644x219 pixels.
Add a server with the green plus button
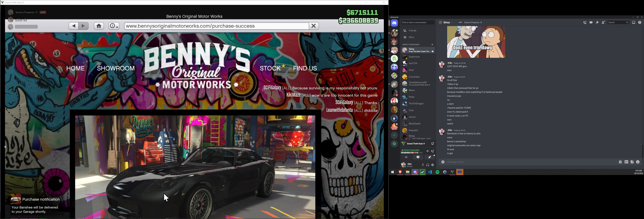[x=394, y=135]
